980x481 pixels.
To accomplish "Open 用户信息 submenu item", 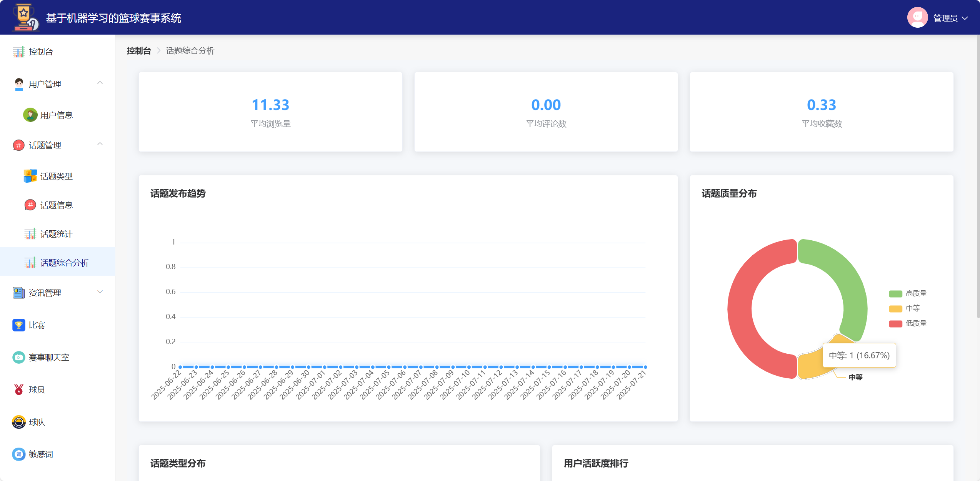I will click(58, 115).
